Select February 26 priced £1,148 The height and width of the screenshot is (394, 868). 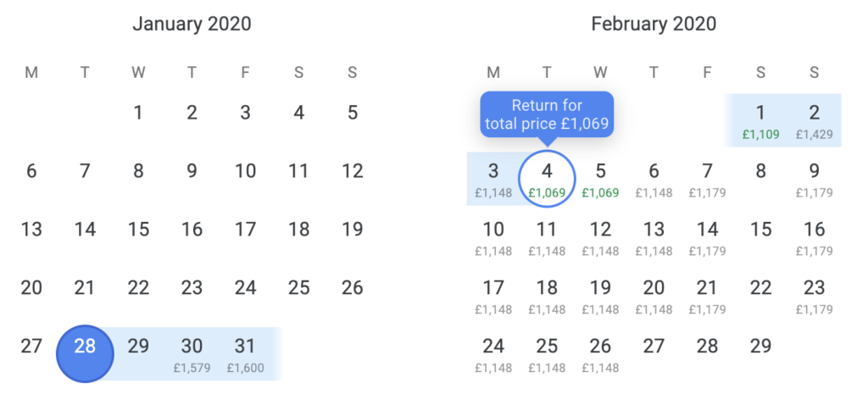[601, 353]
